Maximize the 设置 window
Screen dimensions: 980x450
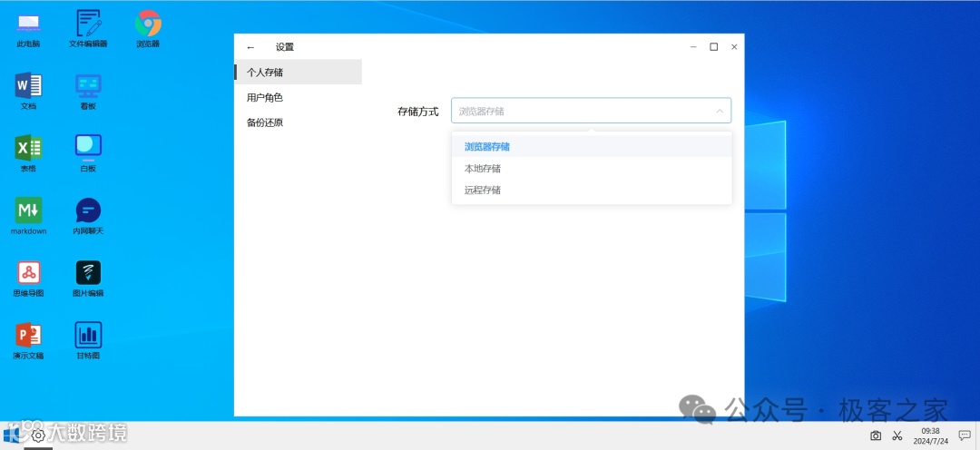pos(714,47)
